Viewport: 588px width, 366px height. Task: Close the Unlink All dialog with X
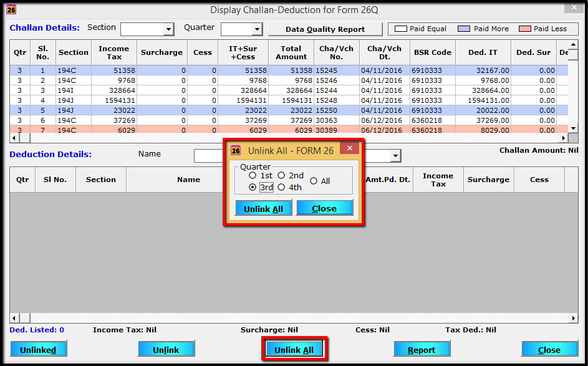(350, 148)
